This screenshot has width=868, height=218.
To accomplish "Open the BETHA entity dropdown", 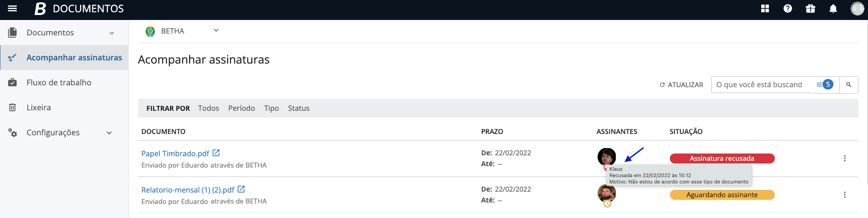I will (x=216, y=30).
